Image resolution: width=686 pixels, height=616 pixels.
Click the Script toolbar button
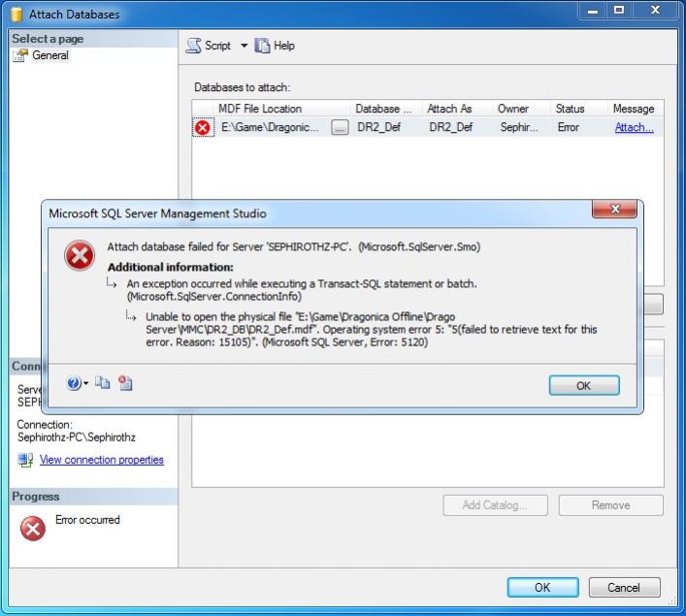point(209,46)
